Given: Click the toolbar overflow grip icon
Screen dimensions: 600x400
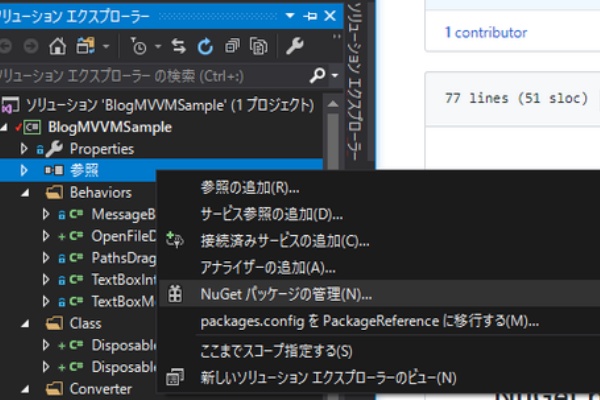Looking at the screenshot, I should (x=336, y=37).
